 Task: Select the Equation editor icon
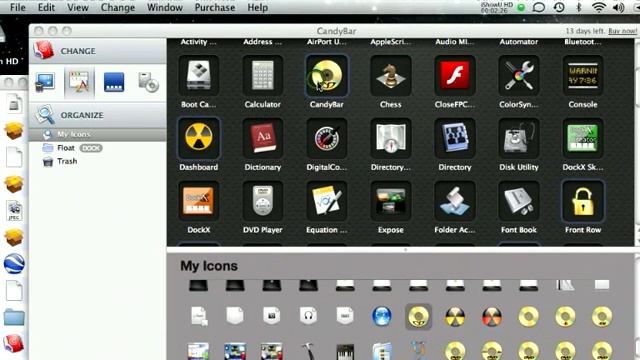point(327,201)
